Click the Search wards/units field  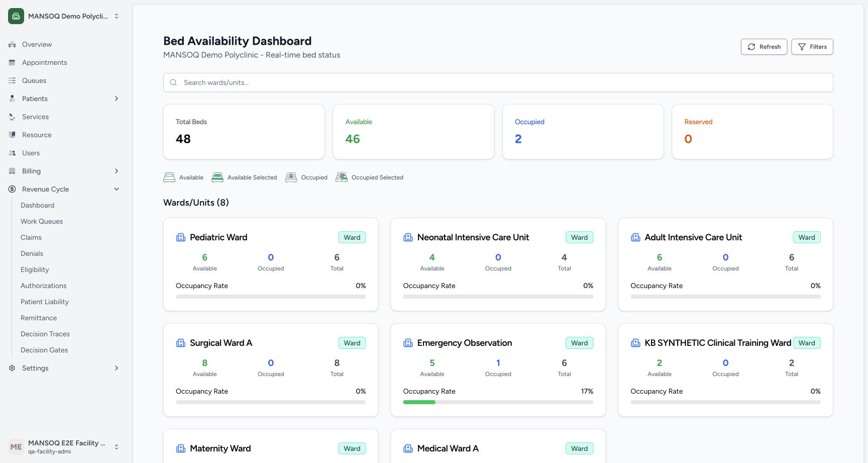tap(498, 82)
